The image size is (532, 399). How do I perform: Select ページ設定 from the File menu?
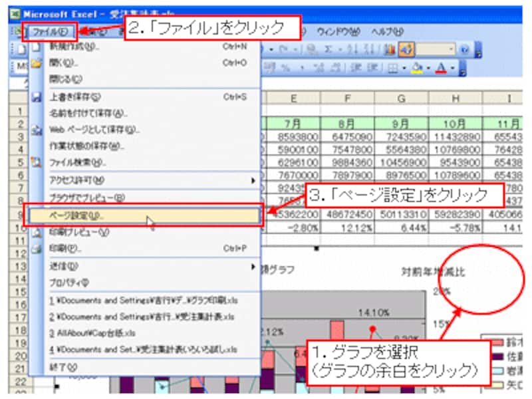click(x=76, y=216)
